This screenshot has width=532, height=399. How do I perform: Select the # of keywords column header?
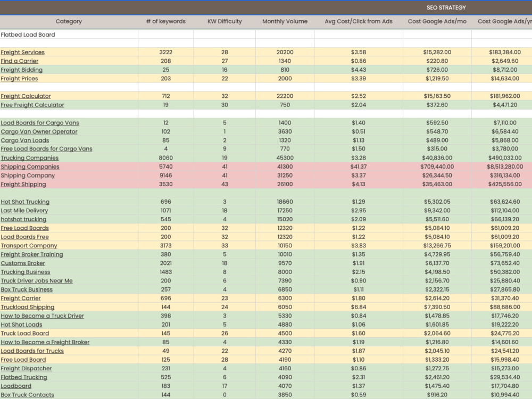click(165, 21)
